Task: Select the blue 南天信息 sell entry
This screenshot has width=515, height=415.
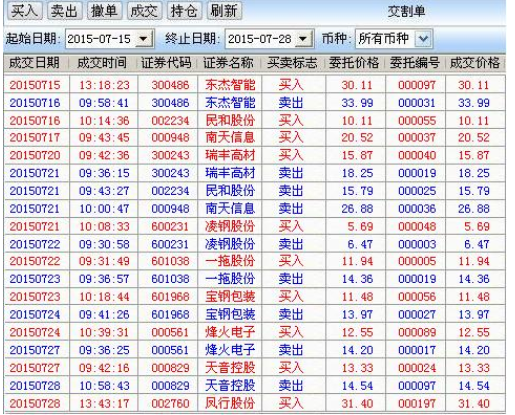Action: (230, 209)
